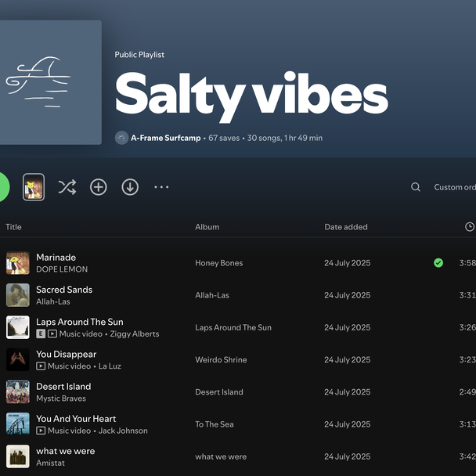Select the Marinade track title
This screenshot has width=476, height=476.
click(56, 257)
